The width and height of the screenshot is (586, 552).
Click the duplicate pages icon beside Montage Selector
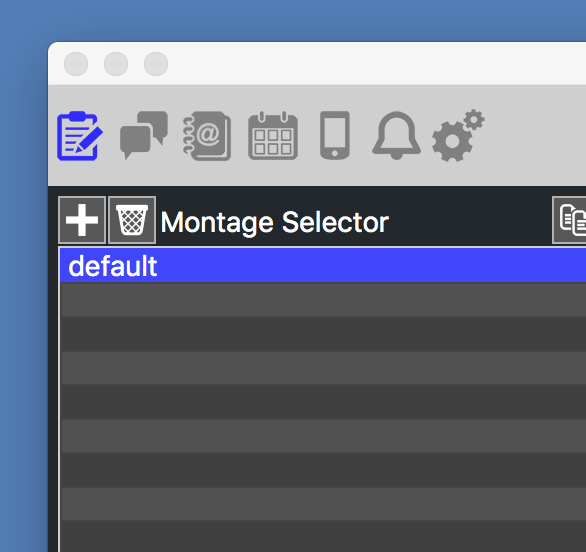(569, 220)
